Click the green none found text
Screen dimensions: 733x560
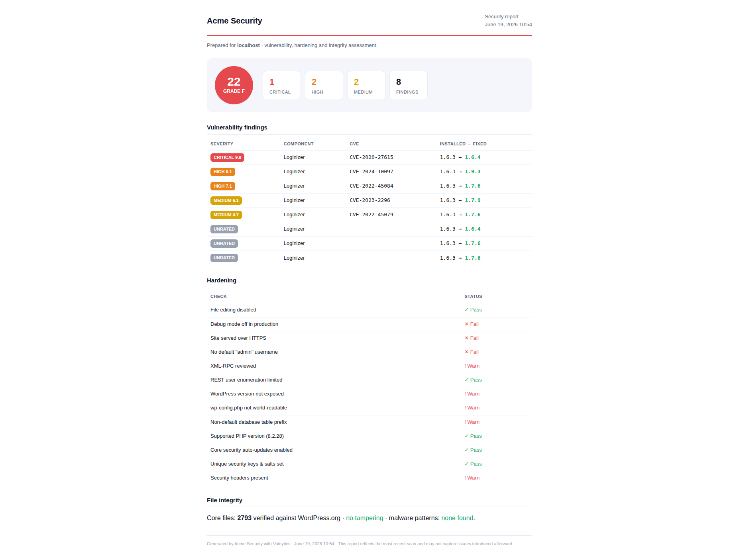click(457, 518)
